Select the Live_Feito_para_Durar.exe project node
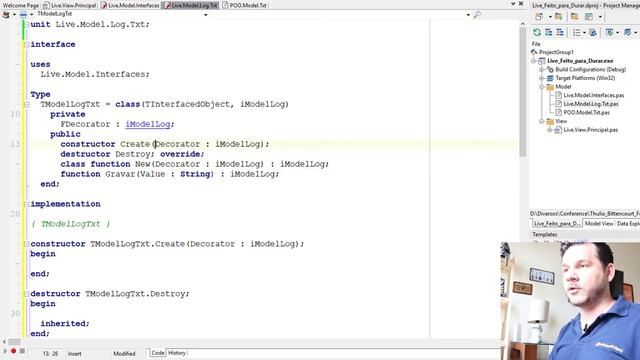This screenshot has height=360, width=640. click(580, 61)
